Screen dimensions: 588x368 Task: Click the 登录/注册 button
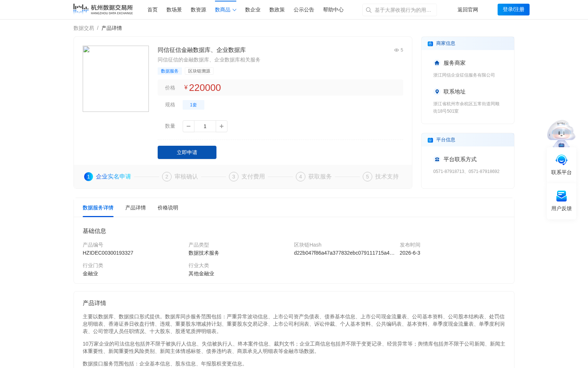513,10
